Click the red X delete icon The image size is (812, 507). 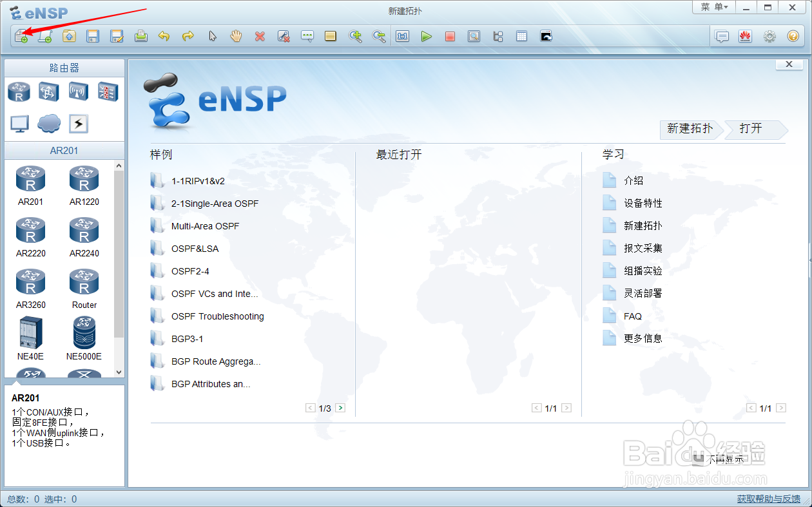tap(260, 36)
